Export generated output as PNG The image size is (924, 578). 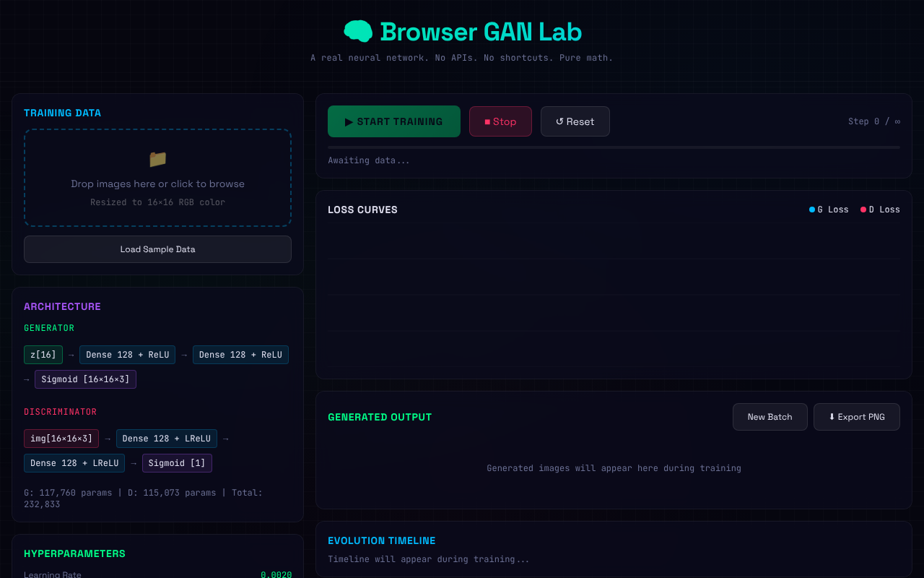tap(856, 417)
